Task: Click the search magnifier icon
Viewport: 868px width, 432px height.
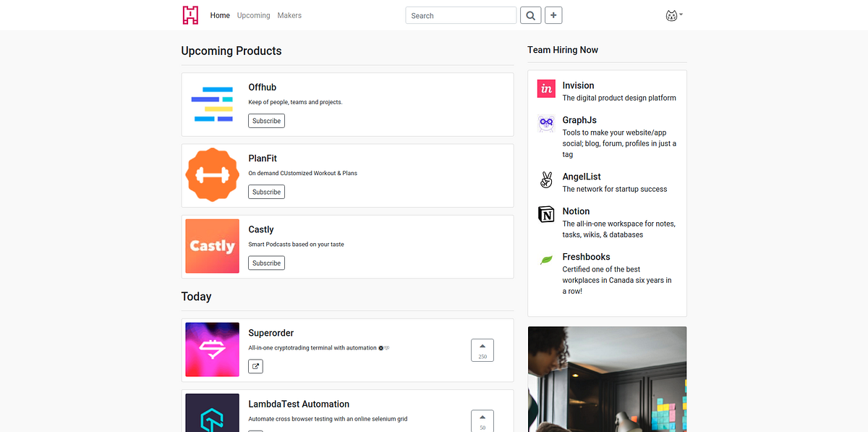Action: [530, 14]
